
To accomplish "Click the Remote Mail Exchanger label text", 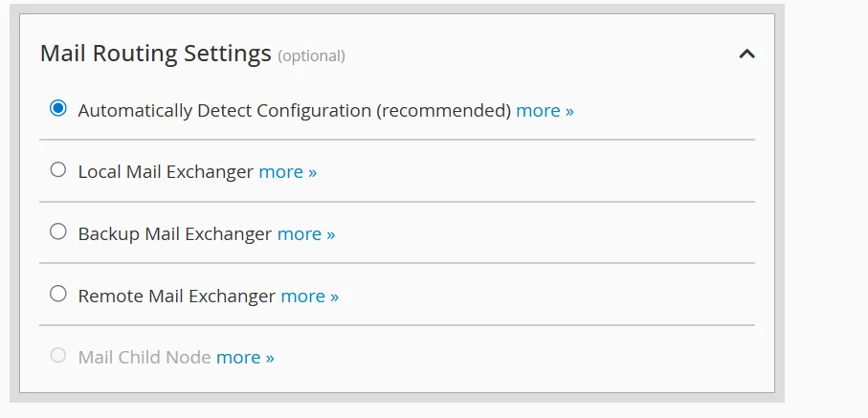I will coord(177,297).
